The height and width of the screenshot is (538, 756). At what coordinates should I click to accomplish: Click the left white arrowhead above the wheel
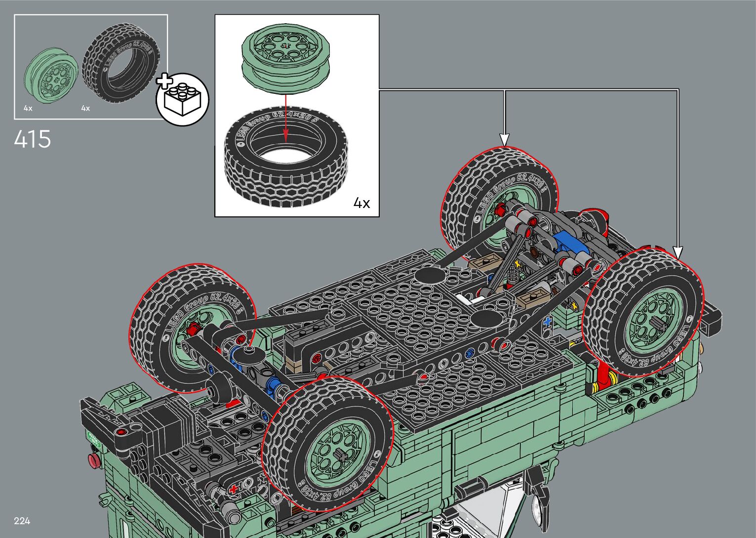(504, 139)
